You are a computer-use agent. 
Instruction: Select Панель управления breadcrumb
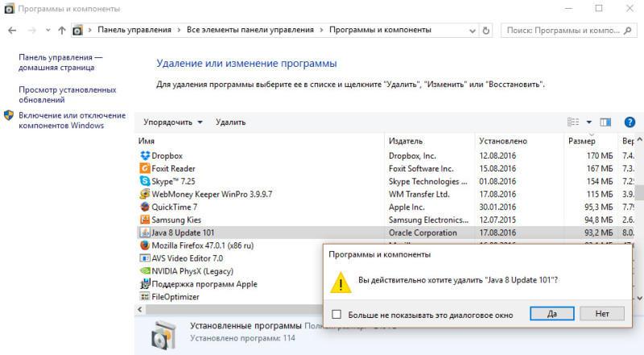[x=134, y=30]
